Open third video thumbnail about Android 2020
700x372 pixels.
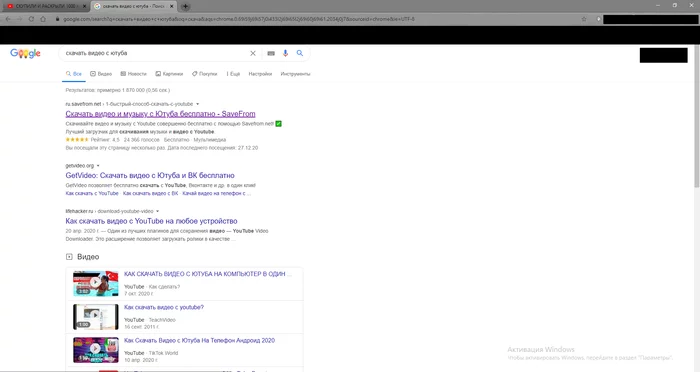click(x=96, y=350)
